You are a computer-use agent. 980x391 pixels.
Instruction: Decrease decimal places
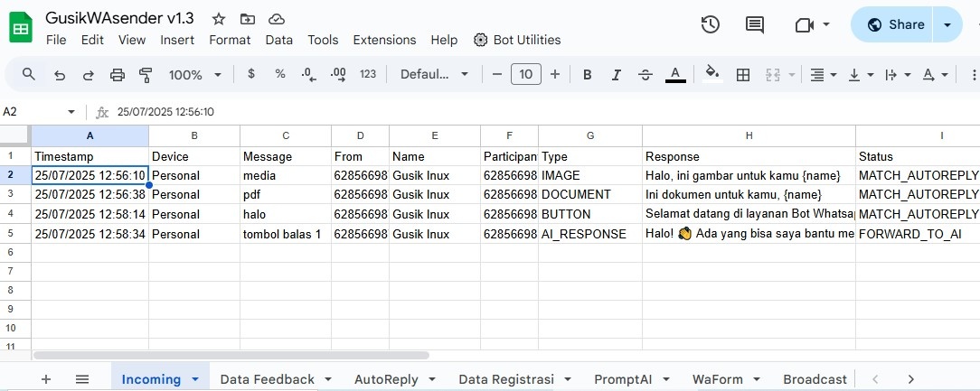309,74
